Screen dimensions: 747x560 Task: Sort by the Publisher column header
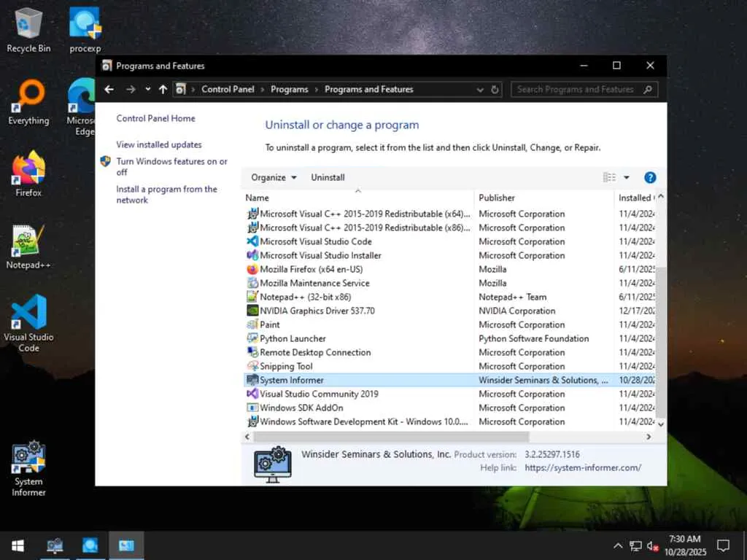pos(543,198)
